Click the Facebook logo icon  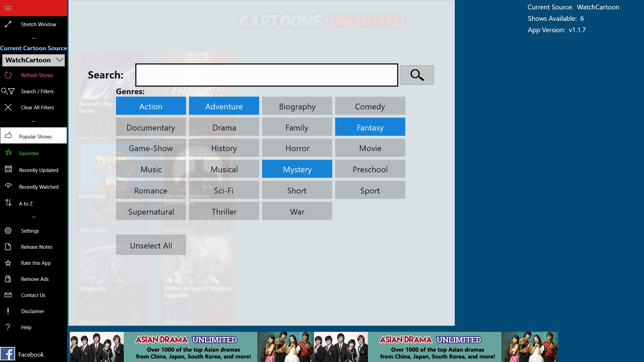tap(7, 354)
